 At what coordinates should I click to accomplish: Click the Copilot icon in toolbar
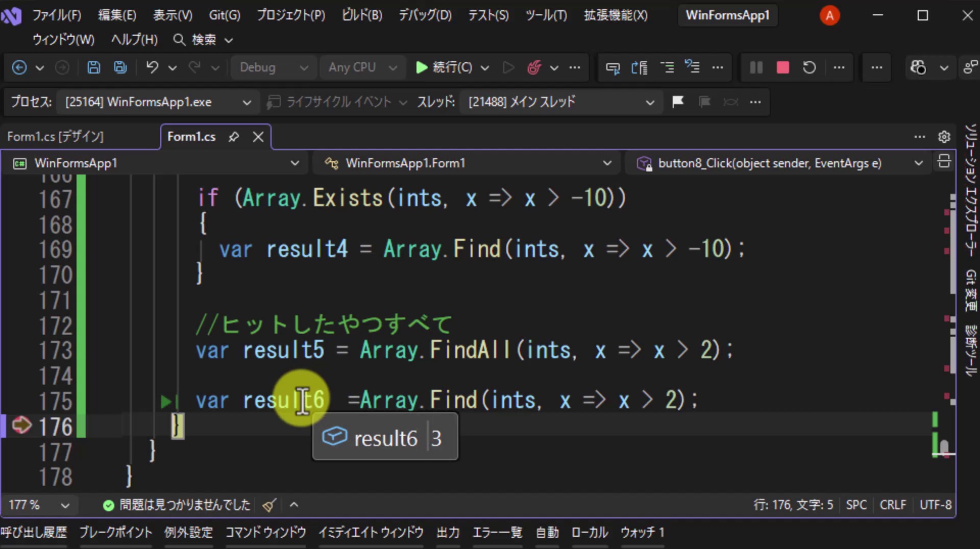tap(918, 67)
